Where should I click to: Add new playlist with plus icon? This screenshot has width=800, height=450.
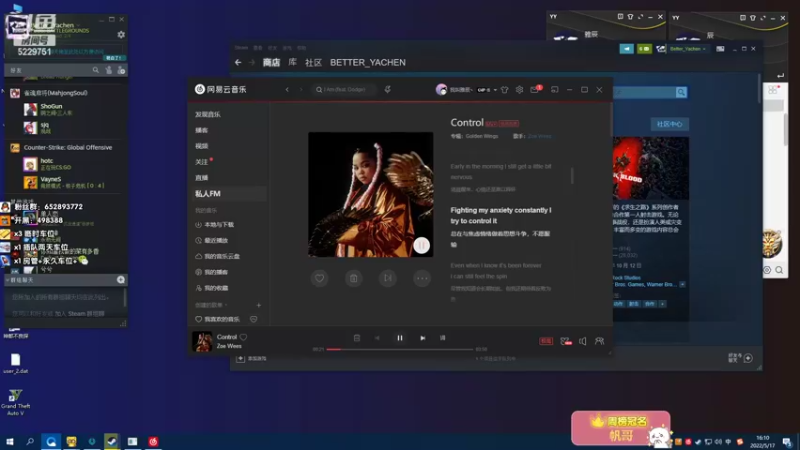tap(259, 305)
